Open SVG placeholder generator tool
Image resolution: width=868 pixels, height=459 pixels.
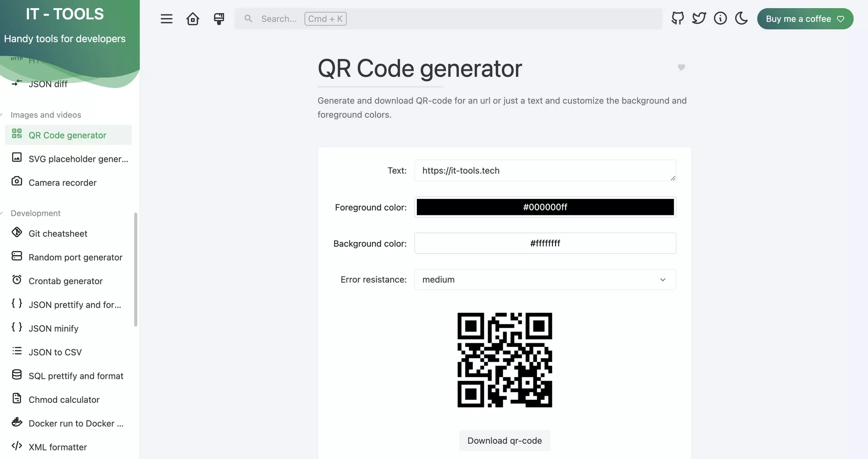pos(68,159)
